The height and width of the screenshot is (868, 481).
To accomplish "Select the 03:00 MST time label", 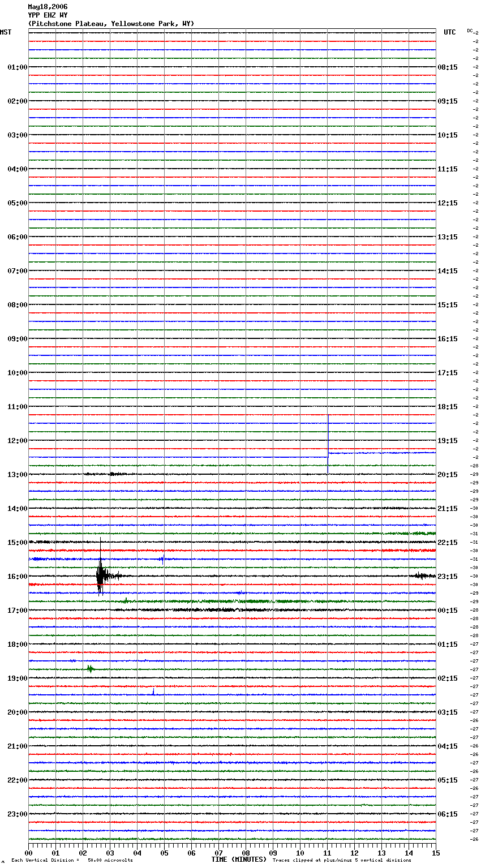I will (x=18, y=135).
